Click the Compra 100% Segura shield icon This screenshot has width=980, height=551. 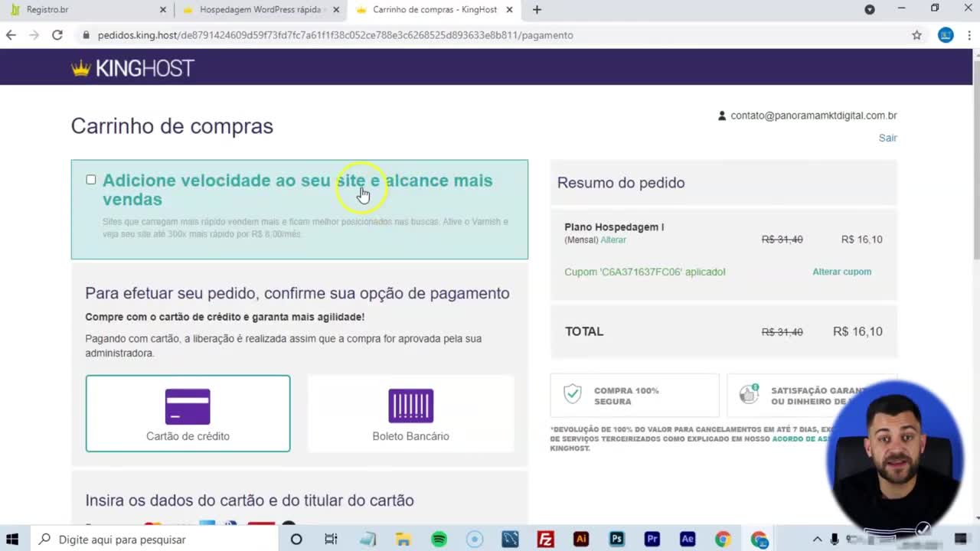click(x=573, y=393)
